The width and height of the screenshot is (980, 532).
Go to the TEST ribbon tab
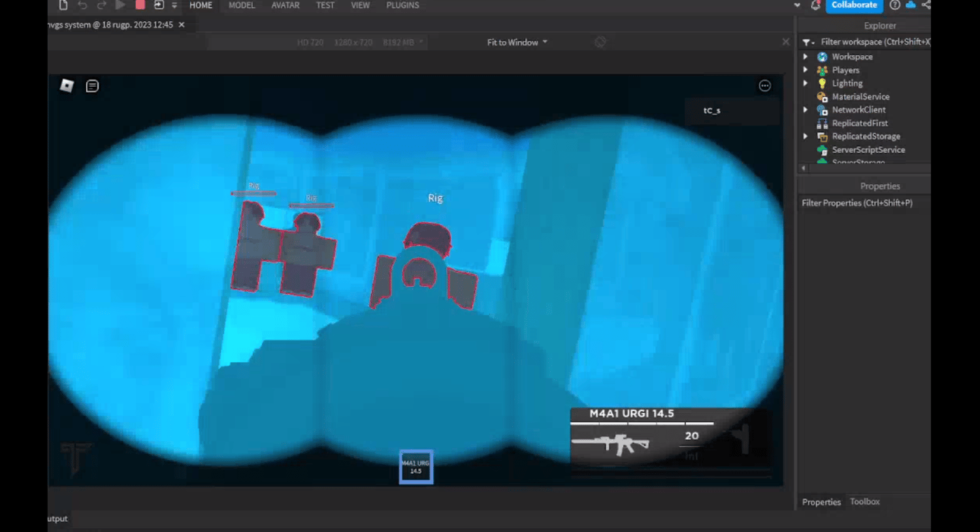click(325, 5)
